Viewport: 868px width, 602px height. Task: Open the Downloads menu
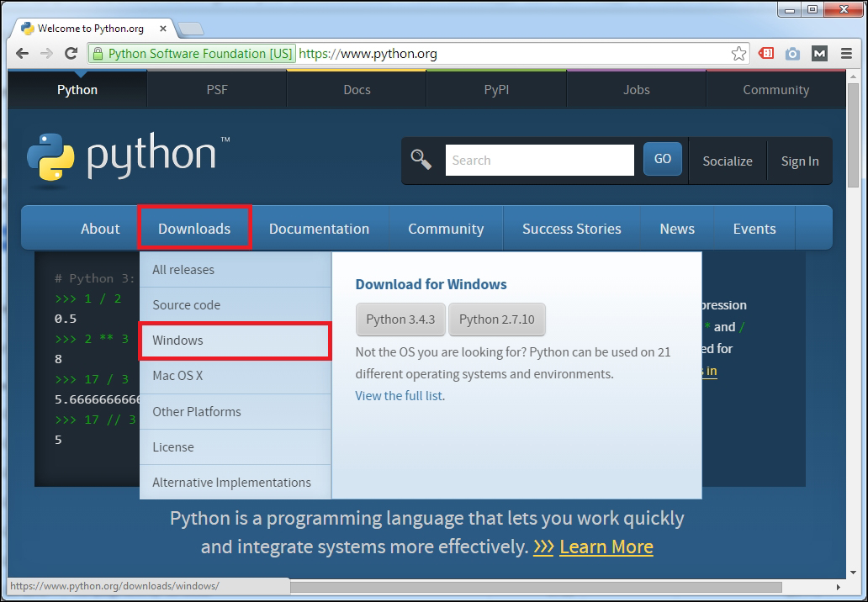click(194, 229)
